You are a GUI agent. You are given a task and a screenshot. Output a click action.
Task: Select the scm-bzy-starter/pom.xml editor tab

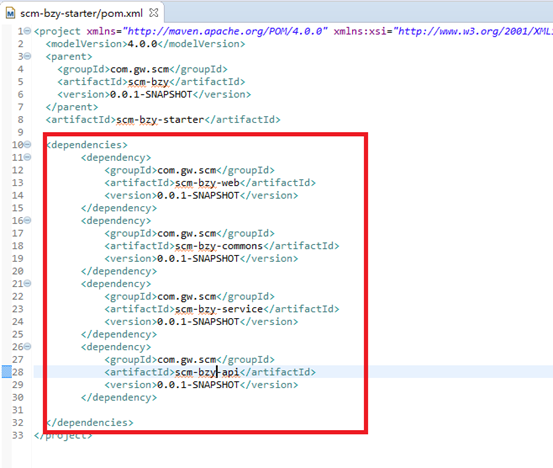(x=81, y=13)
